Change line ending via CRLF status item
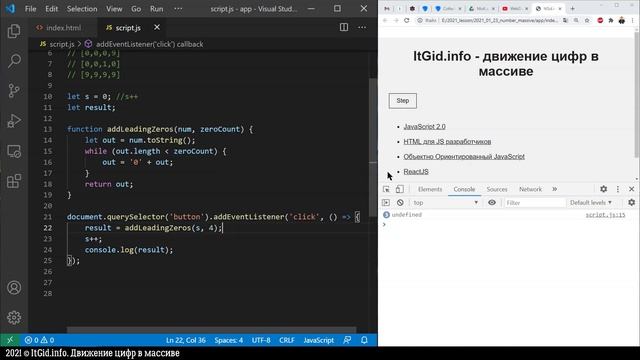This screenshot has width=640, height=360. (287, 340)
